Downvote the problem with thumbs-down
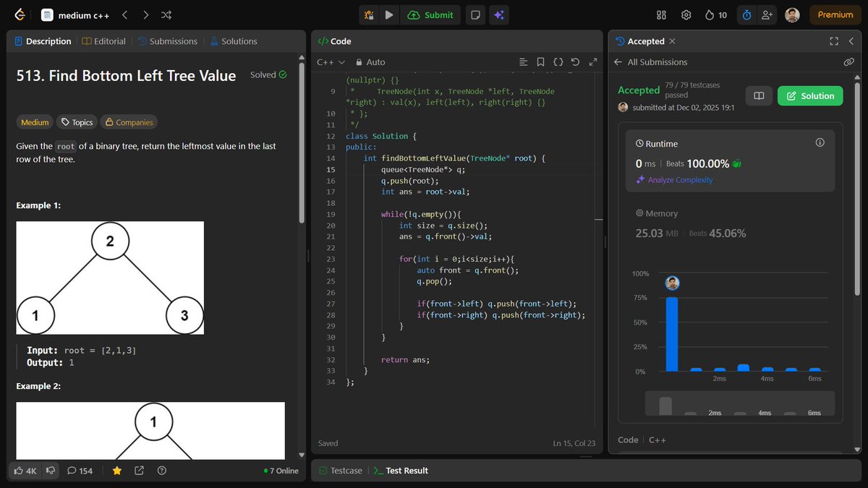This screenshot has height=488, width=868. (x=50, y=471)
